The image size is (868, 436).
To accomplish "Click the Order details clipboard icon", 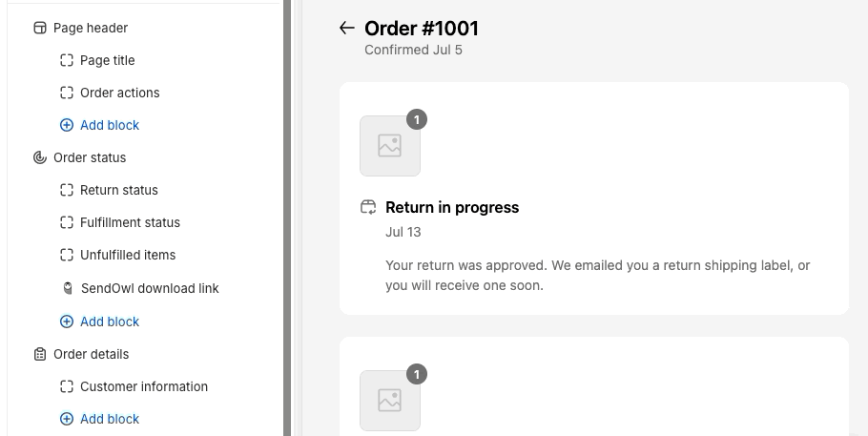I will (40, 354).
